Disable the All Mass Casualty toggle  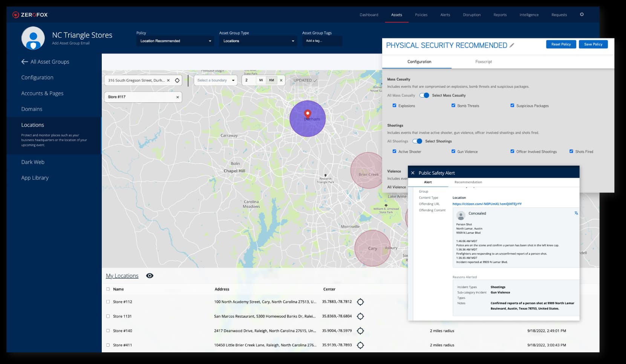coord(424,95)
